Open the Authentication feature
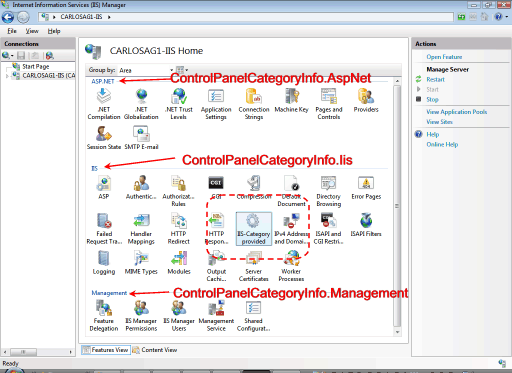 pos(141,187)
